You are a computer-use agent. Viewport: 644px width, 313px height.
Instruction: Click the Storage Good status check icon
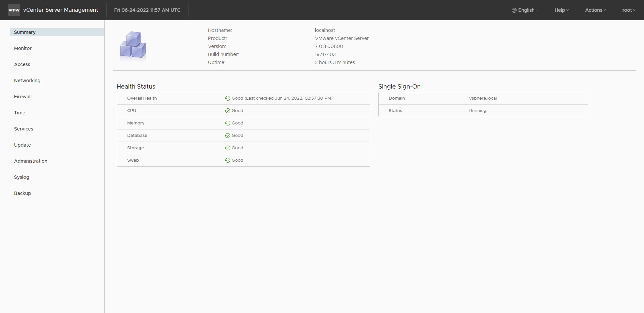click(228, 148)
